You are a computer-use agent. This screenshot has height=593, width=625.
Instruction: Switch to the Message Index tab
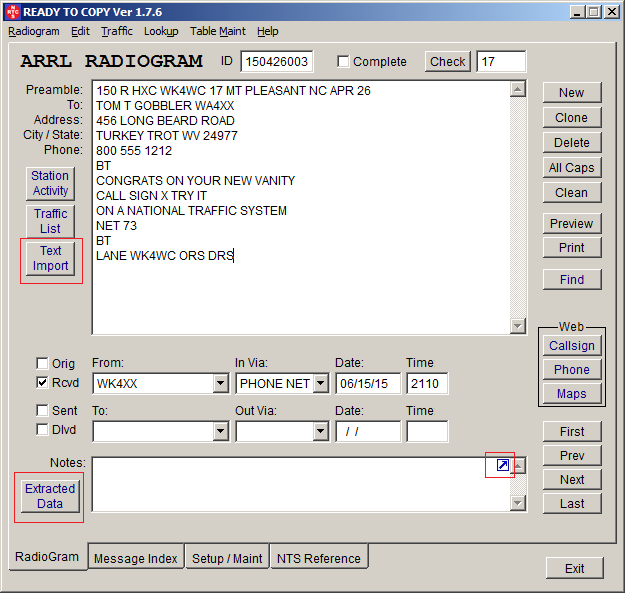pos(136,558)
